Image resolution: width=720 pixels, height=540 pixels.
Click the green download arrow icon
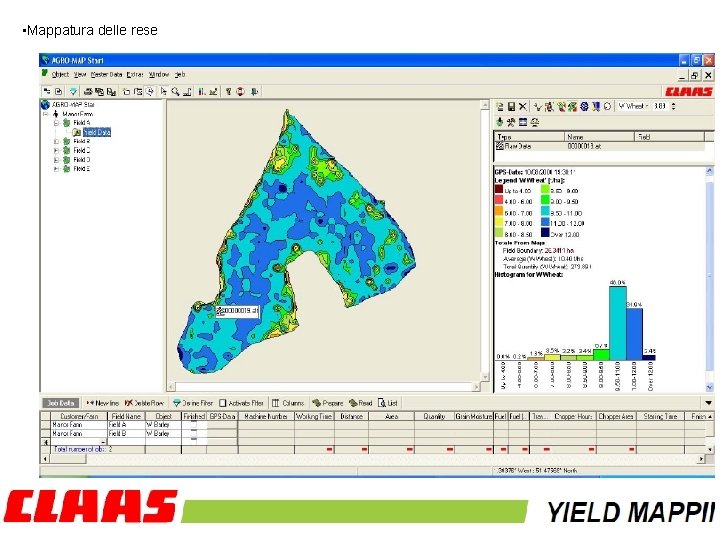coord(500,122)
